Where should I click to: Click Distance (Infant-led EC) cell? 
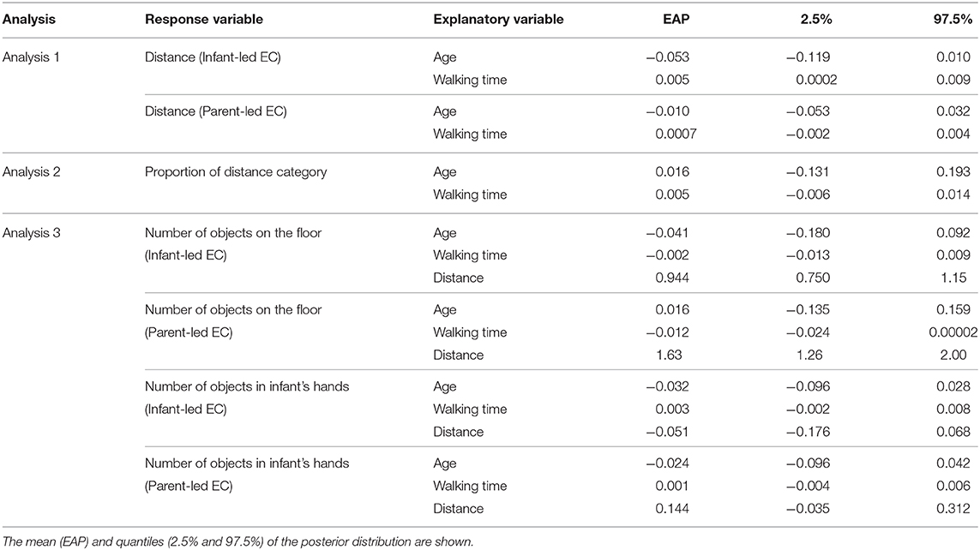pyautogui.click(x=213, y=57)
